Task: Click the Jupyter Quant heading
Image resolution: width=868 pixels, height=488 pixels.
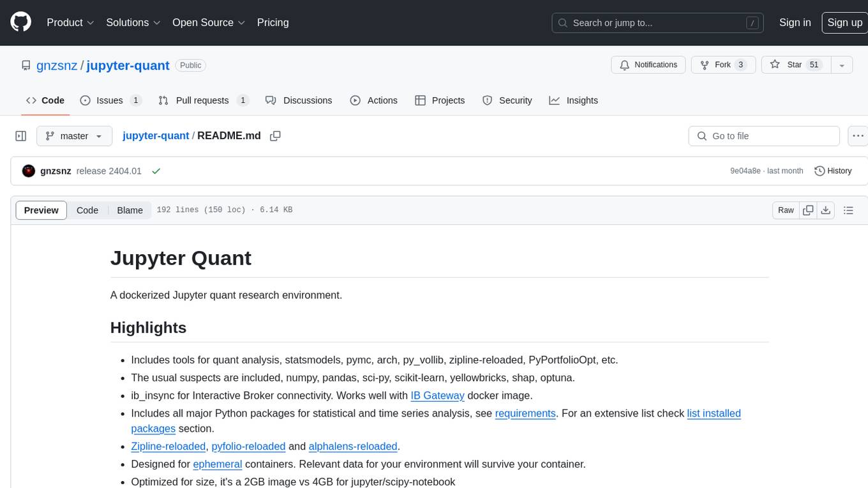Action: [x=181, y=258]
